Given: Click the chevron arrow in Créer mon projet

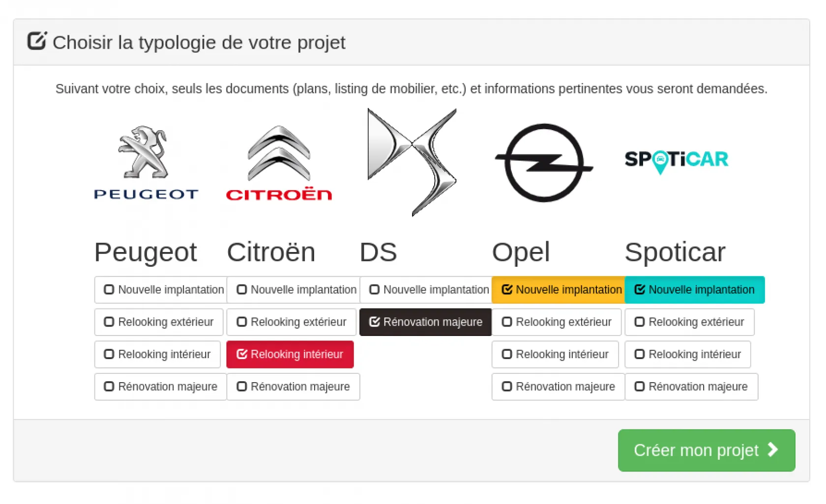Looking at the screenshot, I should point(773,449).
